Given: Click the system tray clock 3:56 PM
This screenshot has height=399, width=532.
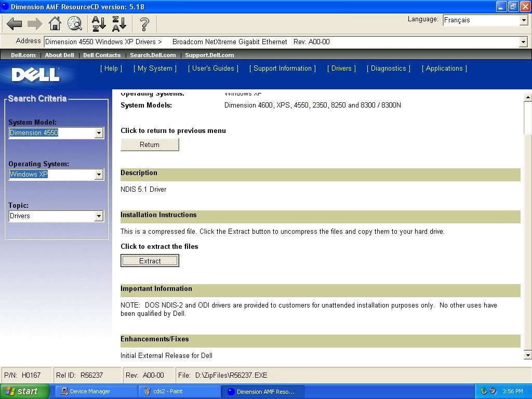Looking at the screenshot, I should tap(513, 391).
